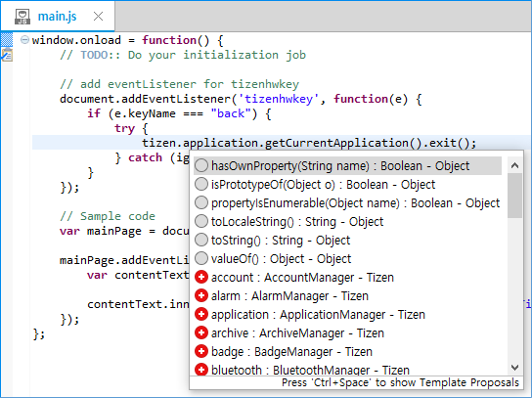
Task: Click the TODO comment line
Action: coord(183,55)
